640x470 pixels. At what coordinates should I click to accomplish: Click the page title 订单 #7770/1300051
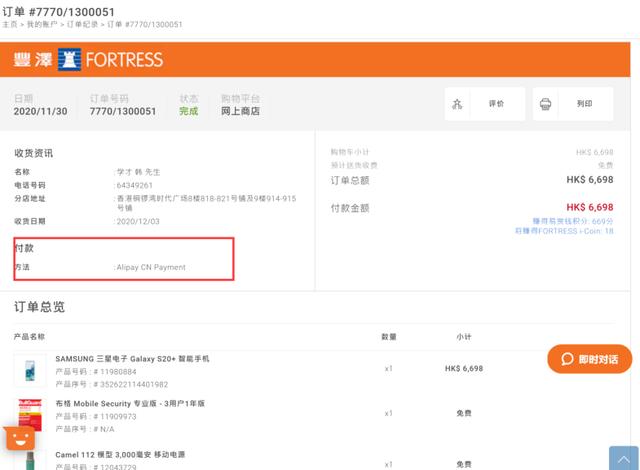58,12
